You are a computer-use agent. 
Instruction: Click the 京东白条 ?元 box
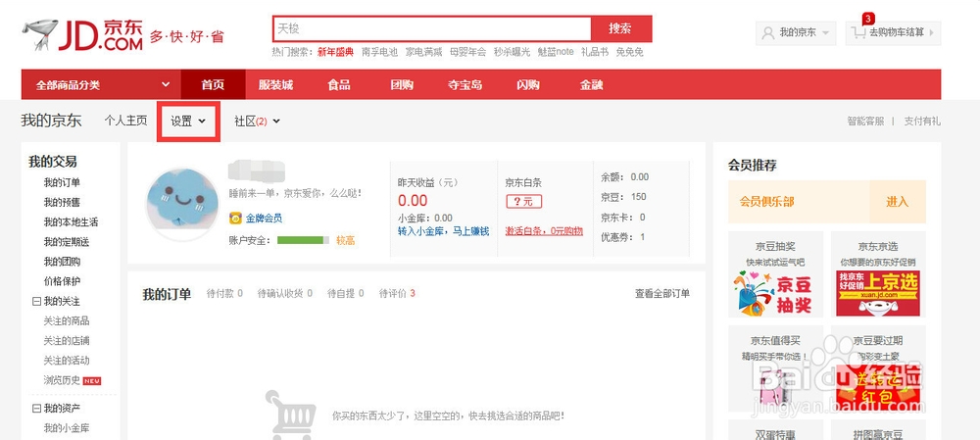(523, 202)
